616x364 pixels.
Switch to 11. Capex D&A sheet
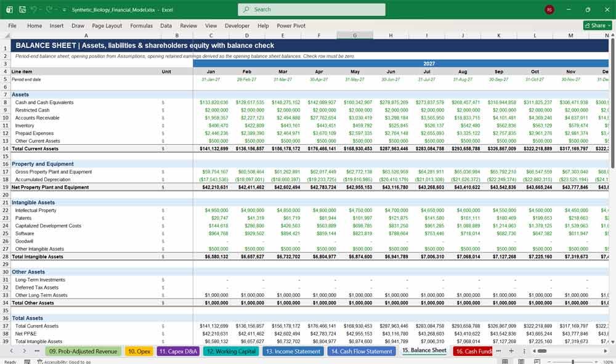[178, 351]
